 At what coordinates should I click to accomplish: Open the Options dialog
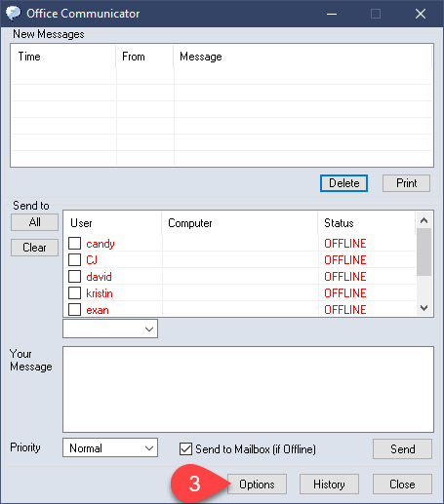[257, 485]
